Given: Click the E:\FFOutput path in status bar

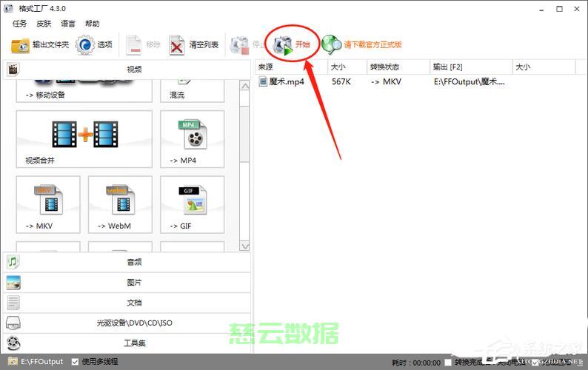Looking at the screenshot, I should coord(41,362).
